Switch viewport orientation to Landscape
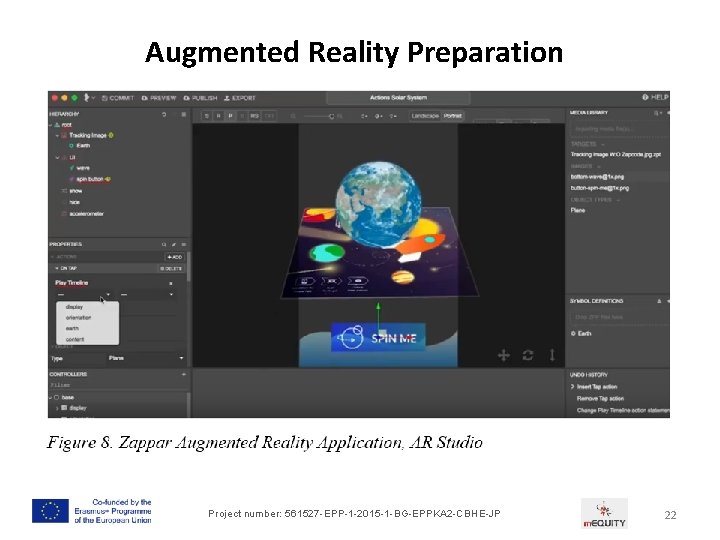The image size is (720, 540). pyautogui.click(x=425, y=116)
